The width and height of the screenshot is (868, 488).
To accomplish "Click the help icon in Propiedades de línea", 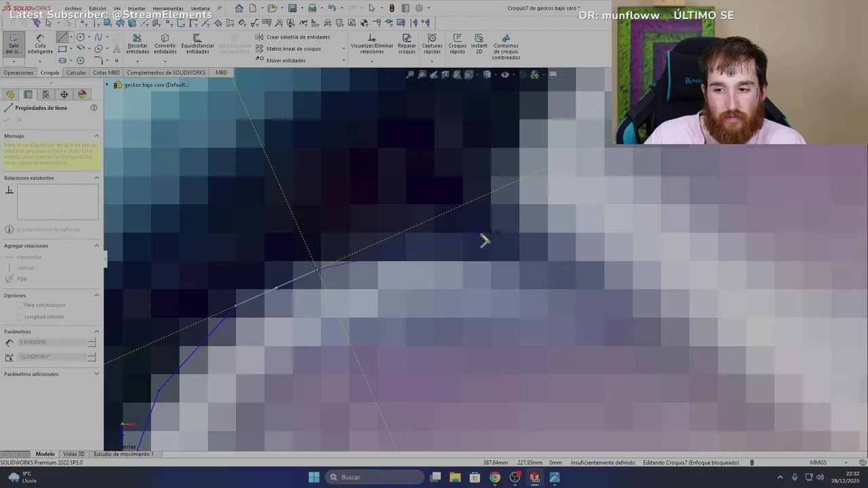I will tap(94, 108).
